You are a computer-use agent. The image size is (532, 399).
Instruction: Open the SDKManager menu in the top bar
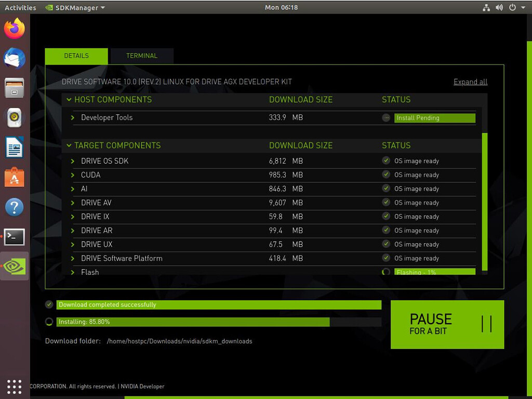pyautogui.click(x=72, y=7)
